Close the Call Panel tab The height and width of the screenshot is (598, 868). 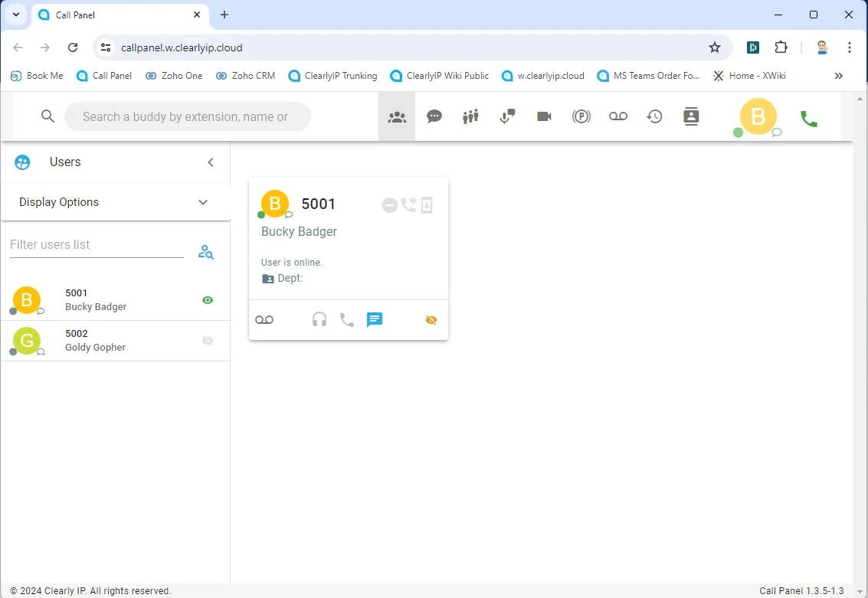(197, 15)
